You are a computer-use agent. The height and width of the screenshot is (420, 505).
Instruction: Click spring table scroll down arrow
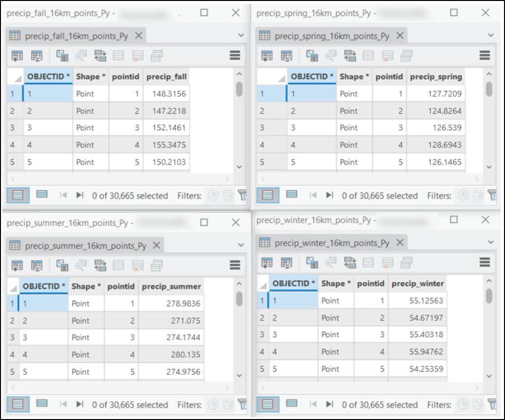[489, 167]
